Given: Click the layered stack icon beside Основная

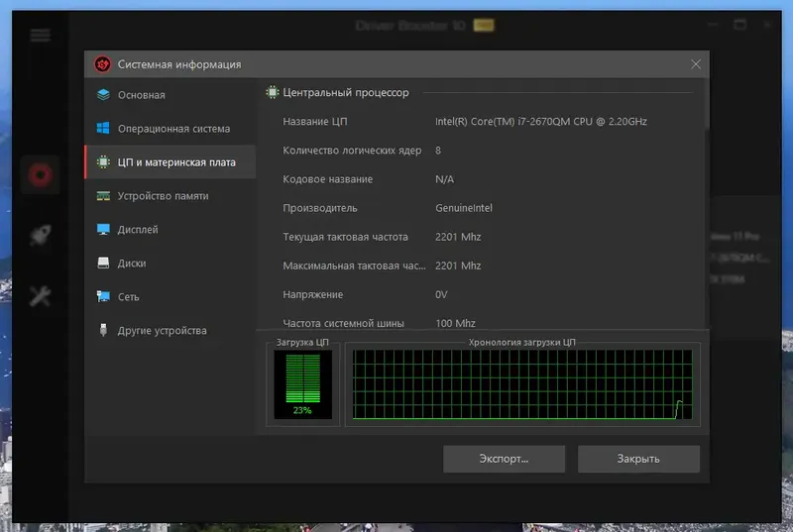Looking at the screenshot, I should coord(103,94).
